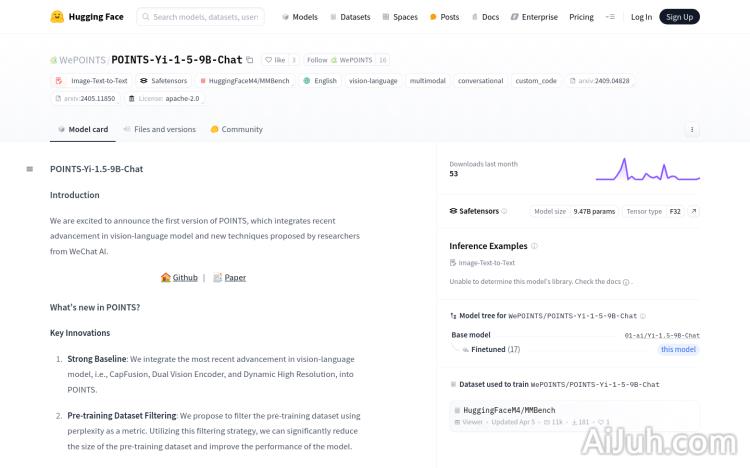Select the conversational tag

[x=480, y=81]
